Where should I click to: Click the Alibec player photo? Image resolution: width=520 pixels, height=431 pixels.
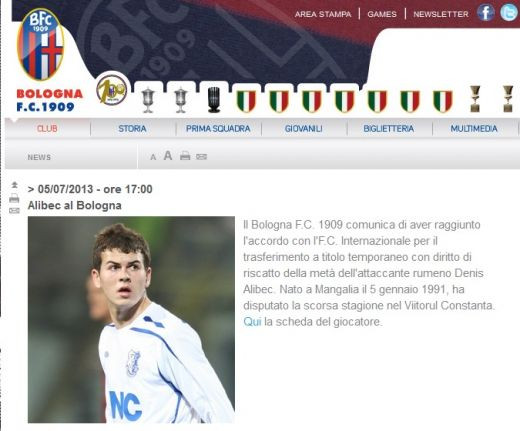pos(131,320)
